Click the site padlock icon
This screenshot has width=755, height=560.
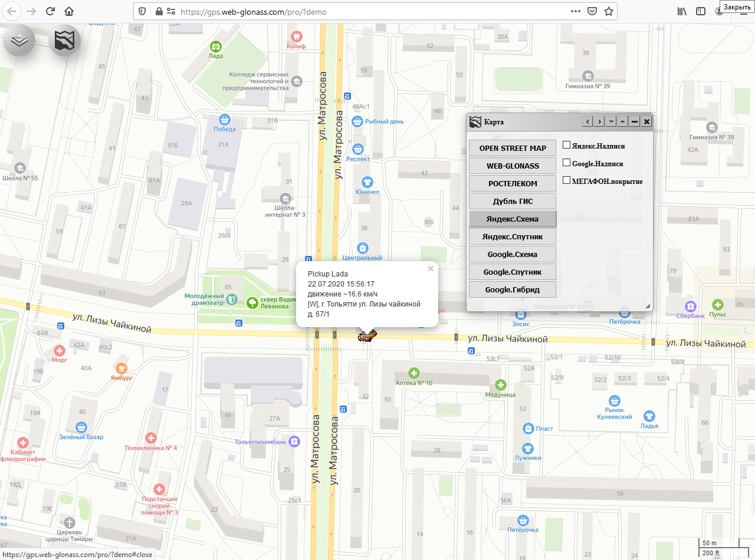point(158,11)
